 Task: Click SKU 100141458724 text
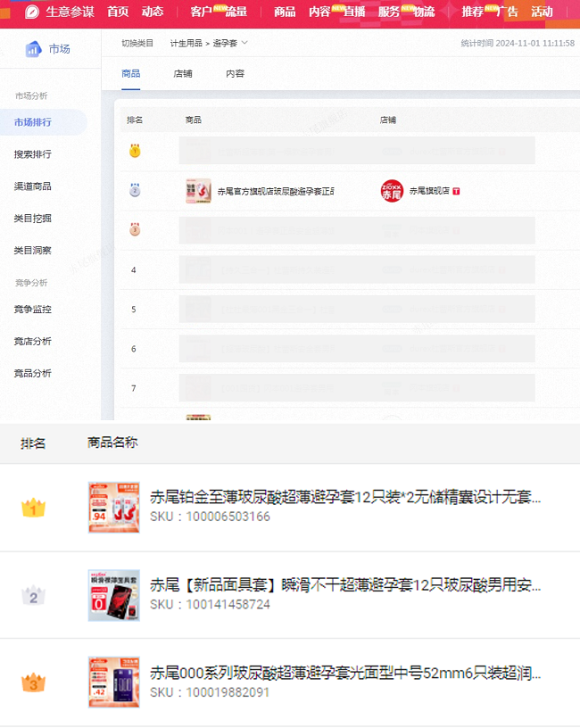coord(210,605)
